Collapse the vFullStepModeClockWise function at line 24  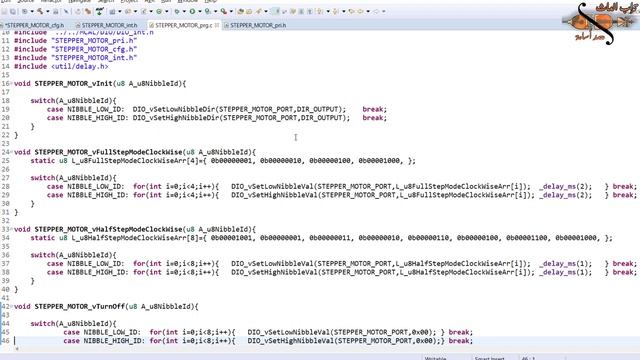click(11, 152)
